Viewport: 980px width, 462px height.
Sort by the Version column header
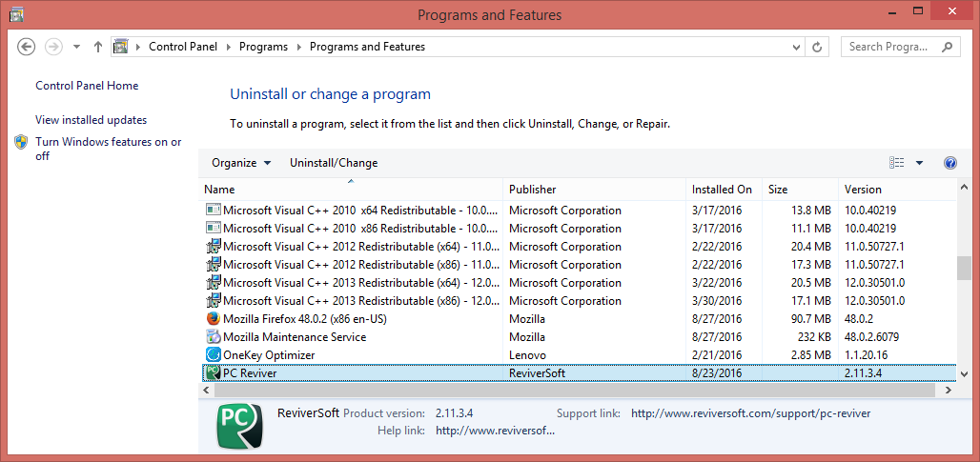(897, 190)
